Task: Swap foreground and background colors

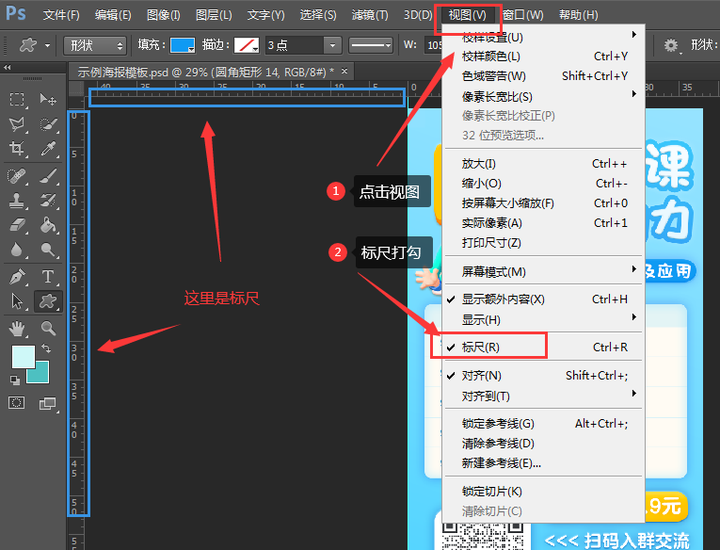Action: 46,348
